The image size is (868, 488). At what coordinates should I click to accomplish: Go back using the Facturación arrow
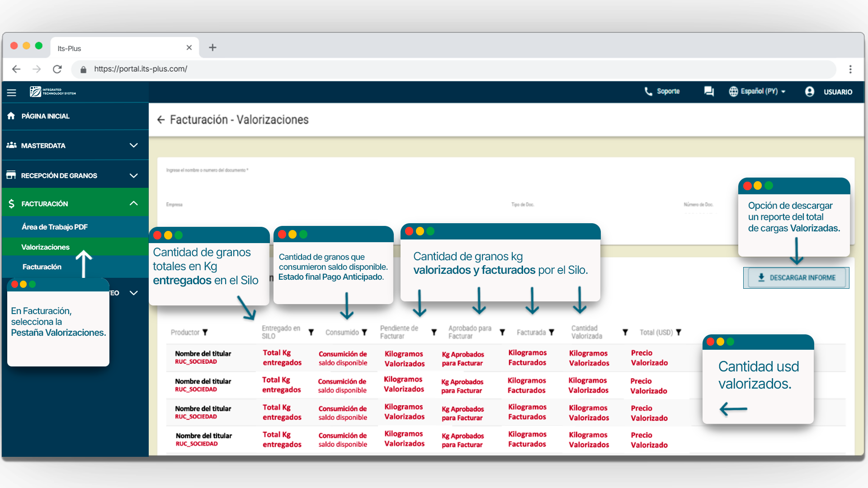(160, 120)
